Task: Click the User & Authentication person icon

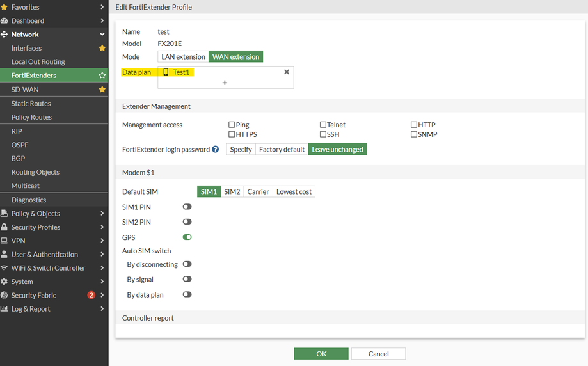Action: (x=4, y=254)
